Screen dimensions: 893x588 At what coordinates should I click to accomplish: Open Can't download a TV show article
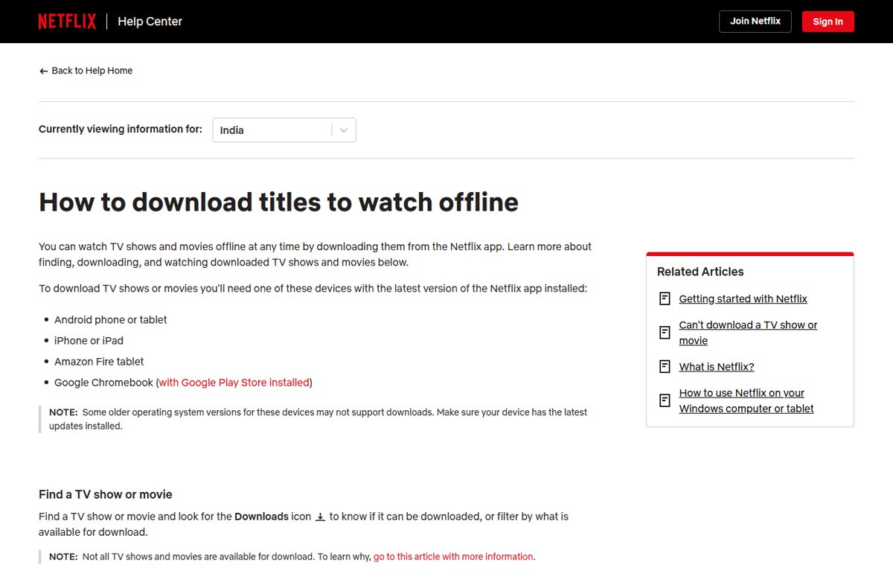click(x=748, y=333)
